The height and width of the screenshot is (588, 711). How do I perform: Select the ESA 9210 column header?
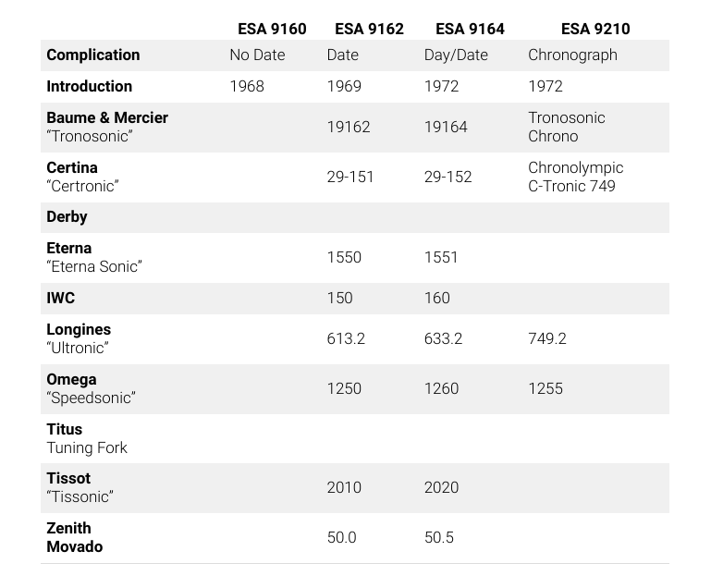[x=595, y=29]
